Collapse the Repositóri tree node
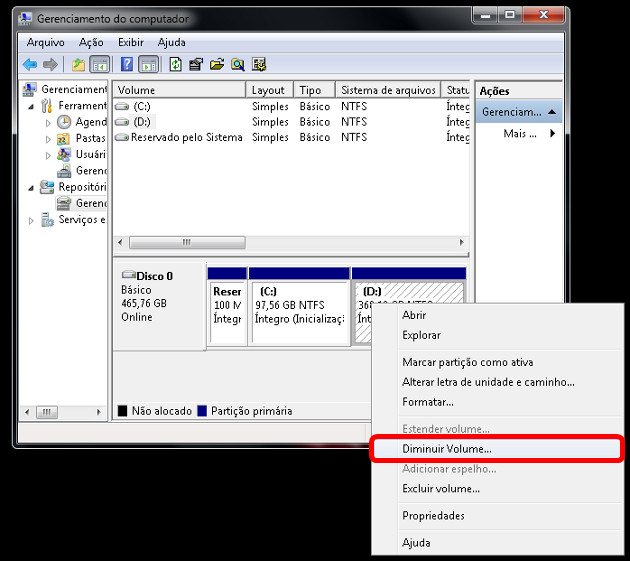 31,188
